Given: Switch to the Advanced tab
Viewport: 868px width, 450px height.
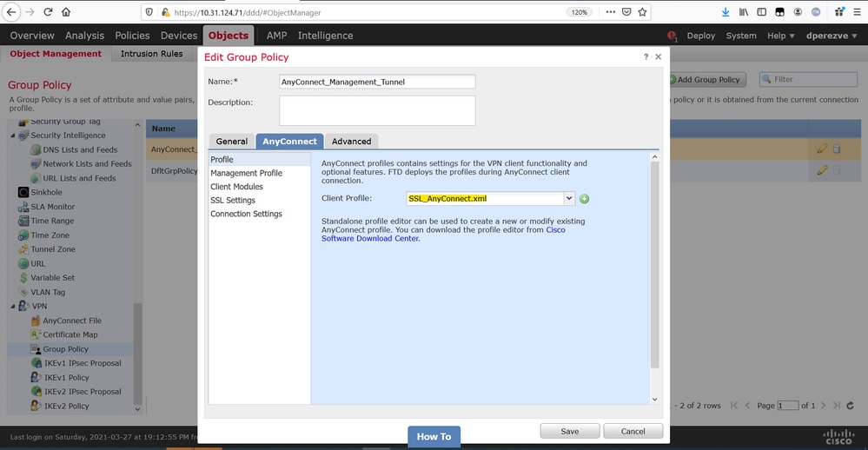Looking at the screenshot, I should coord(352,141).
